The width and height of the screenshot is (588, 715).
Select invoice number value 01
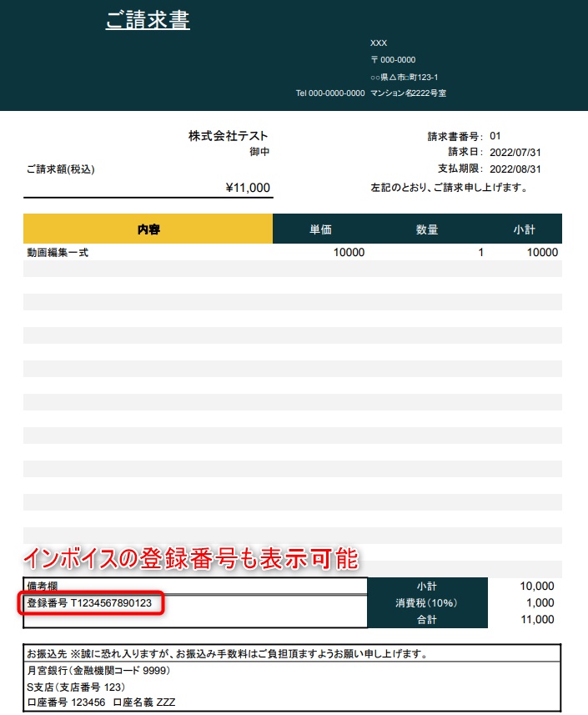click(x=495, y=136)
